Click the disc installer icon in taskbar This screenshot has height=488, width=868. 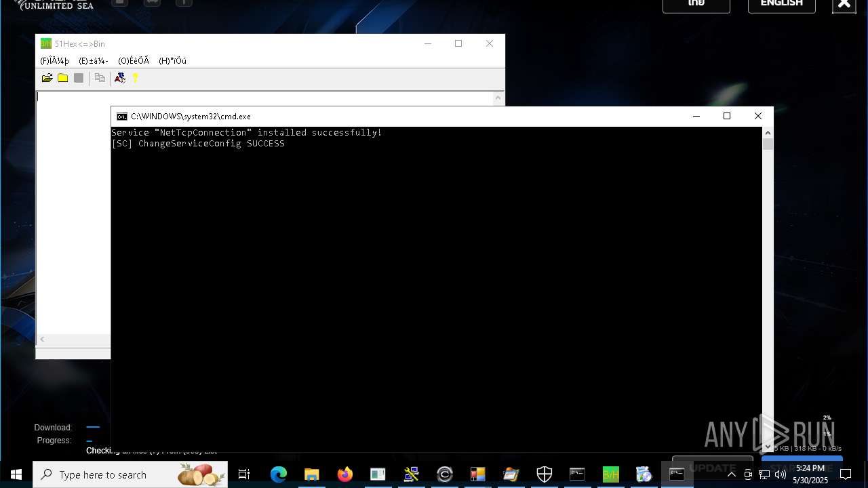click(x=644, y=474)
